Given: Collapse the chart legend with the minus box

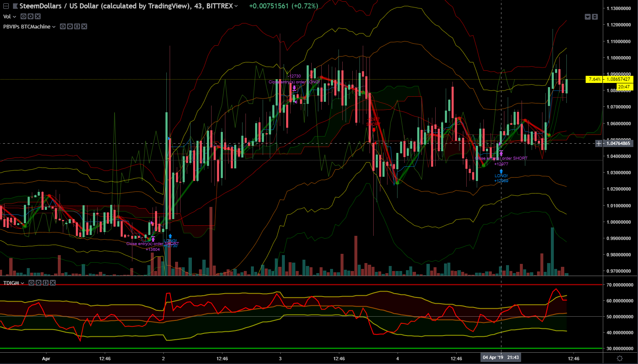Looking at the screenshot, I should [6, 6].
